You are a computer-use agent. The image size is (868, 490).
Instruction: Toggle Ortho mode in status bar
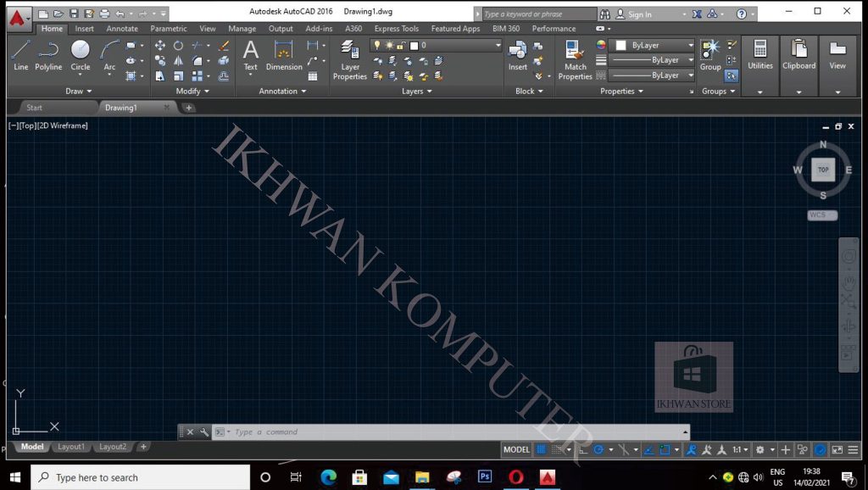click(583, 449)
